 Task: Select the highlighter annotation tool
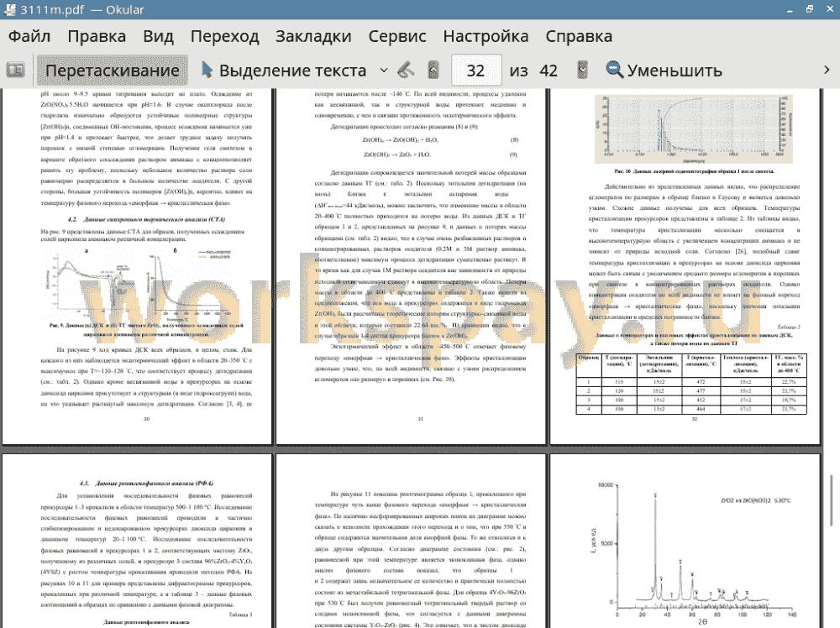click(x=406, y=71)
